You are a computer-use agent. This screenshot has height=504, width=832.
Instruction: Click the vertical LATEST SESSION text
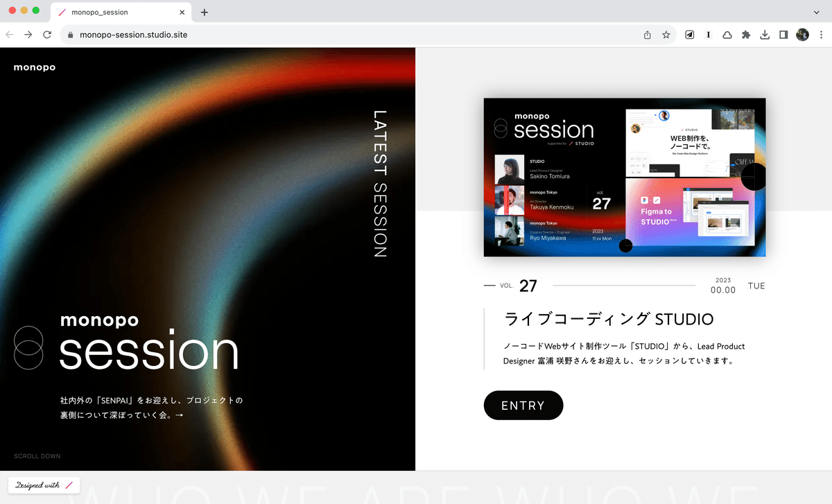point(380,183)
